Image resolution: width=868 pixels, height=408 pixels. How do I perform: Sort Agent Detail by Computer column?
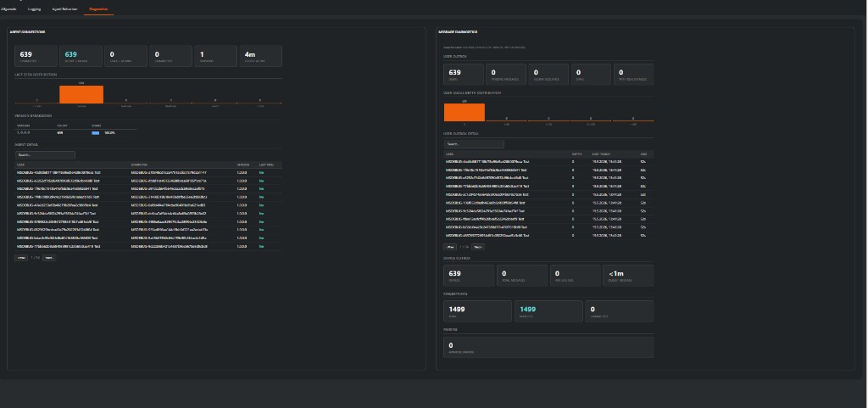tap(138, 165)
